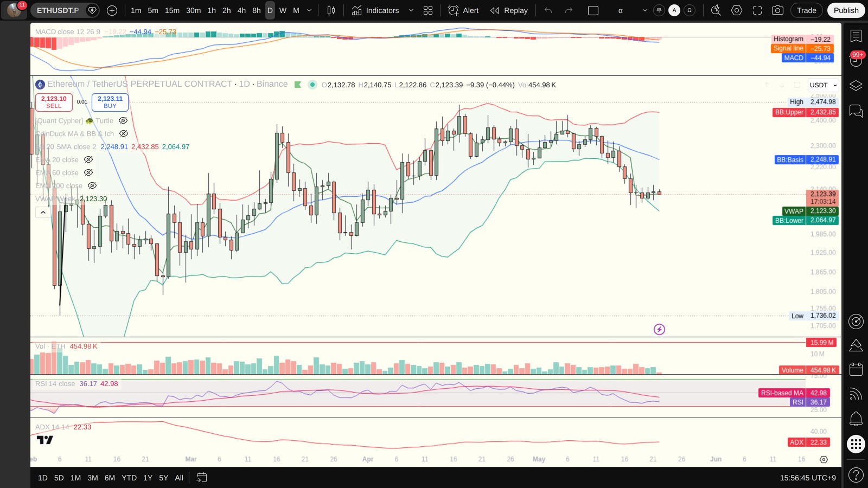Open the help question-mark icon

coord(856,476)
